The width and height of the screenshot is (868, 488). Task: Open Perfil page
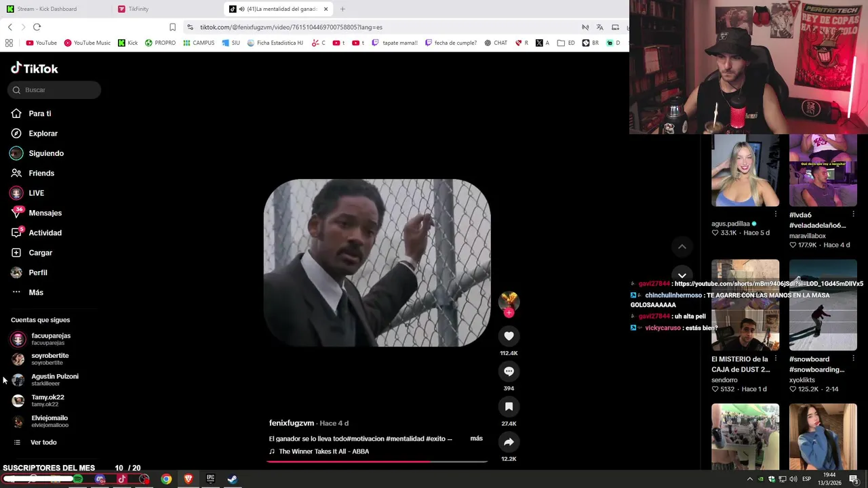[x=37, y=272]
